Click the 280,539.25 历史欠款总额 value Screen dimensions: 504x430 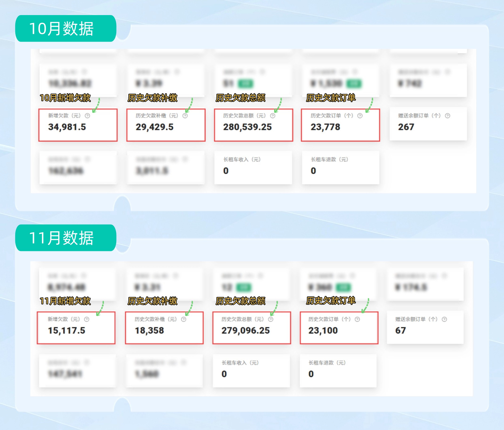pyautogui.click(x=247, y=127)
